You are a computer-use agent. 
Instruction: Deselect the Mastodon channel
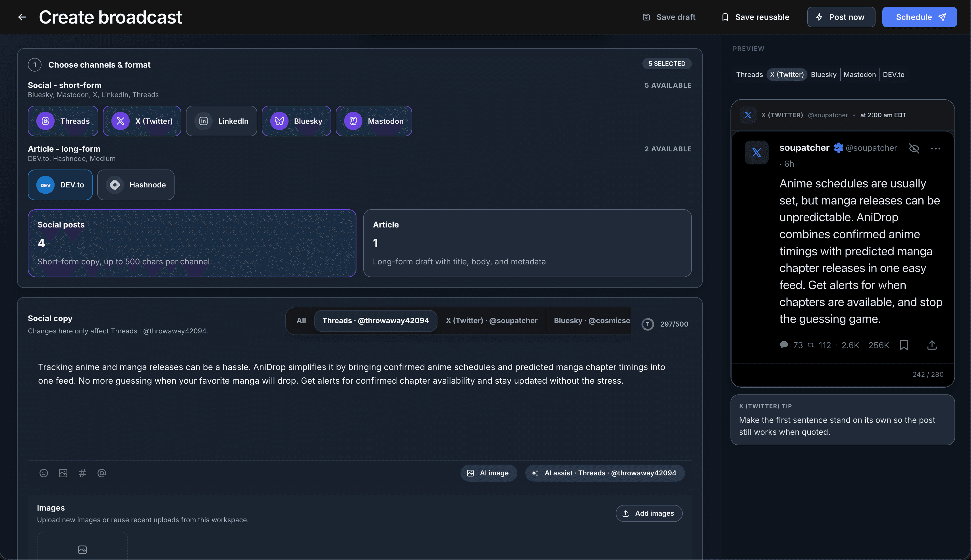point(374,121)
